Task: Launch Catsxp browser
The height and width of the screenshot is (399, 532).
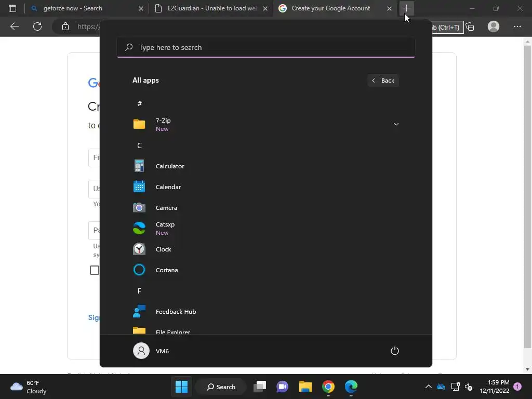Action: coord(265,229)
